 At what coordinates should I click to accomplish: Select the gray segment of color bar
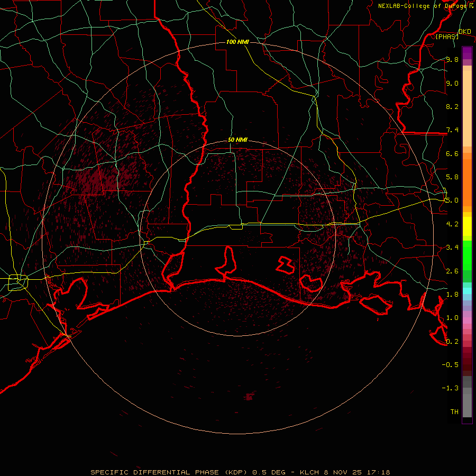(x=467, y=397)
